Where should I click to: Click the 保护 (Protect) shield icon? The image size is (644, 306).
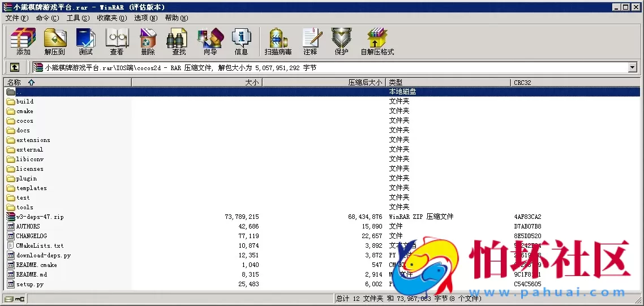point(341,41)
